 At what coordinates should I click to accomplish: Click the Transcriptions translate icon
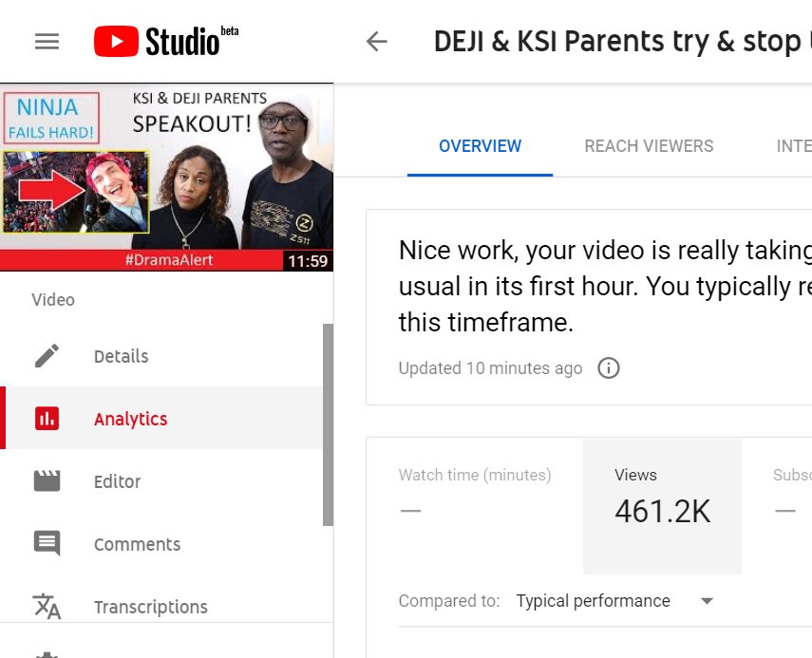(47, 606)
